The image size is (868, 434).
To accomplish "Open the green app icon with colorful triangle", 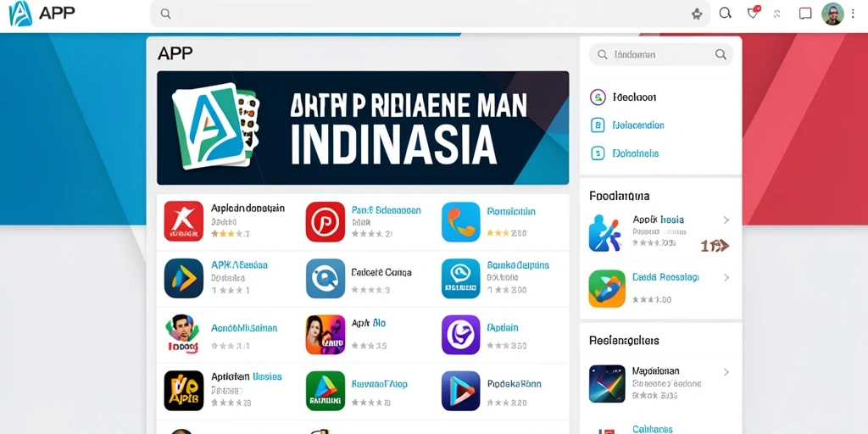I will (325, 391).
